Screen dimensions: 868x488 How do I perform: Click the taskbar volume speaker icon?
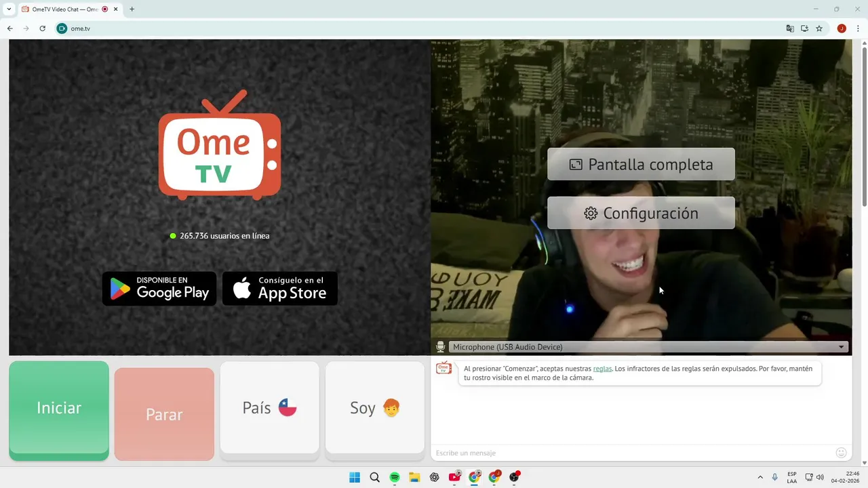coord(820,477)
